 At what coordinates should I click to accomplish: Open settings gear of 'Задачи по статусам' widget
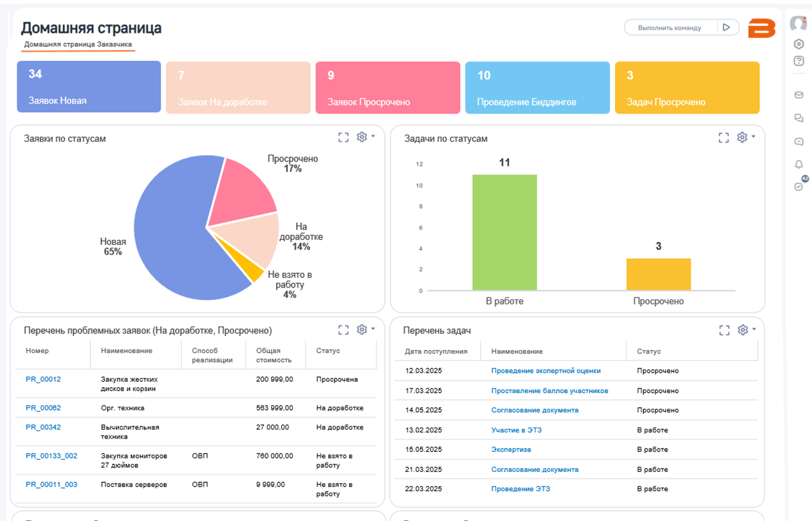point(742,137)
